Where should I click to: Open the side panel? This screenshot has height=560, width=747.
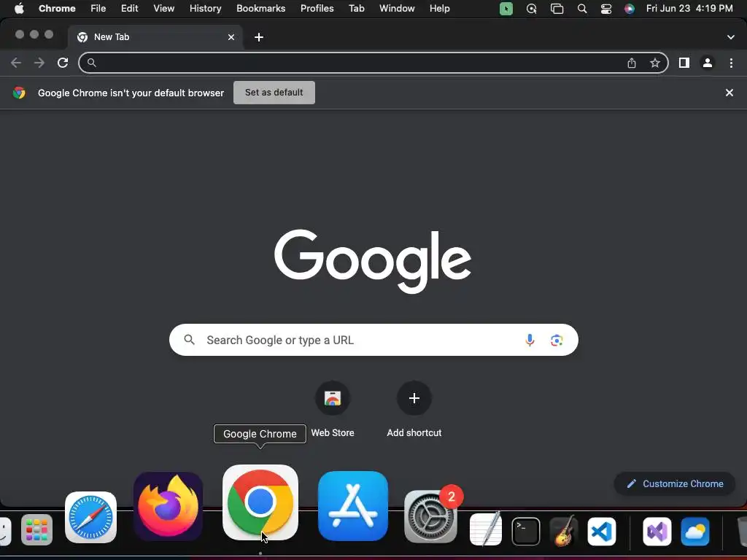pyautogui.click(x=684, y=63)
